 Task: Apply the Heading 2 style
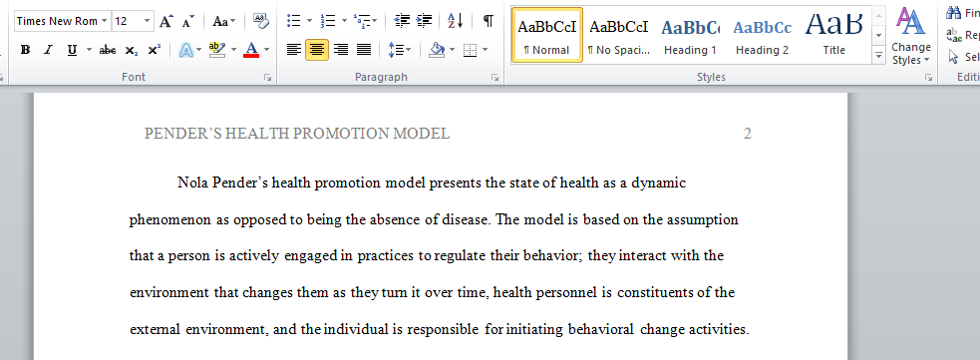click(762, 35)
